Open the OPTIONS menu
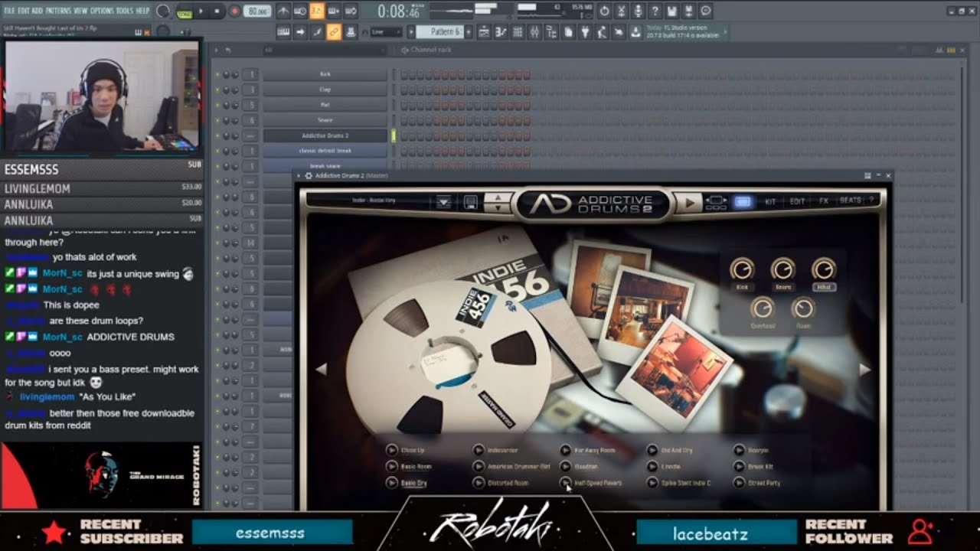Viewport: 980px width, 551px height. point(102,11)
